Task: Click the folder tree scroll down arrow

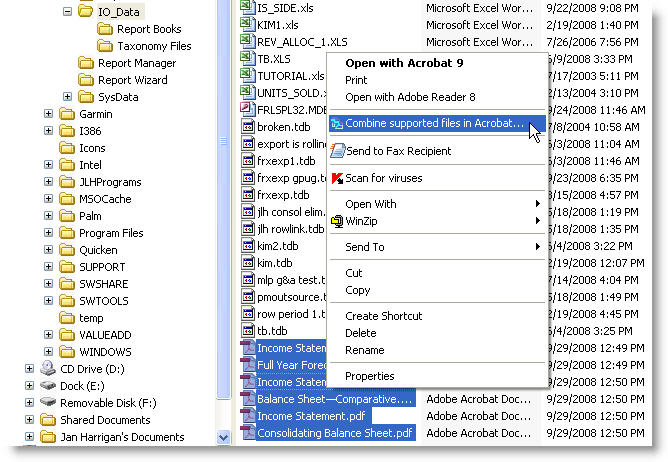Action: click(223, 437)
